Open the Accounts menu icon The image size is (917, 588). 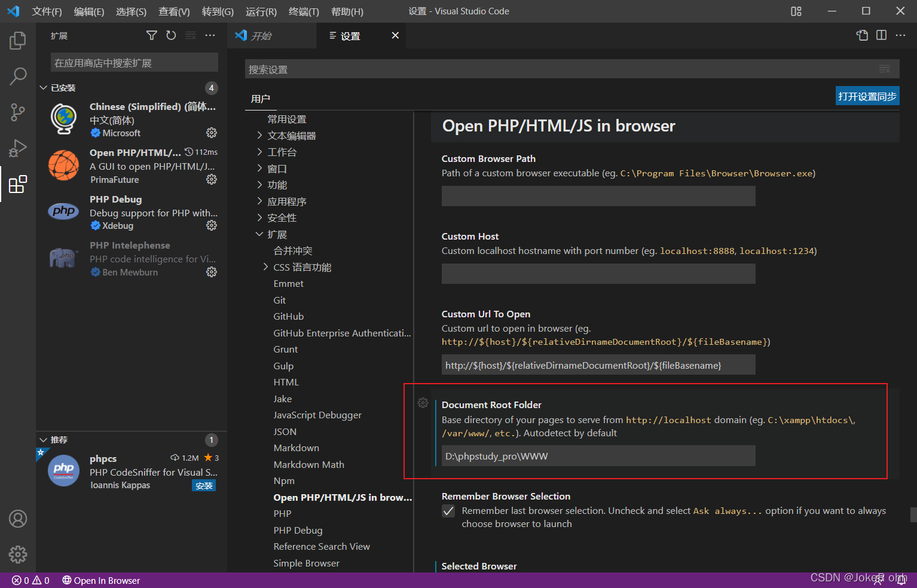pos(18,519)
